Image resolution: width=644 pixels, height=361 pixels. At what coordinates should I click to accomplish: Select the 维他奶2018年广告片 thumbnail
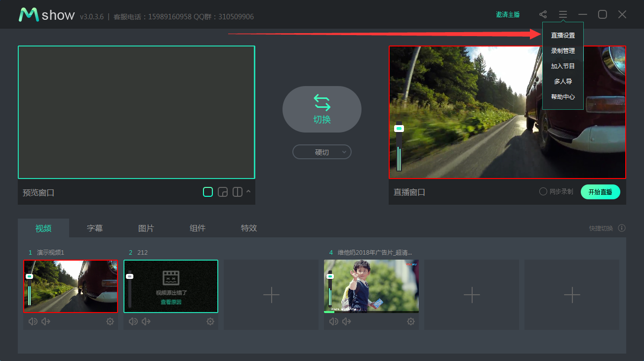[x=371, y=286]
